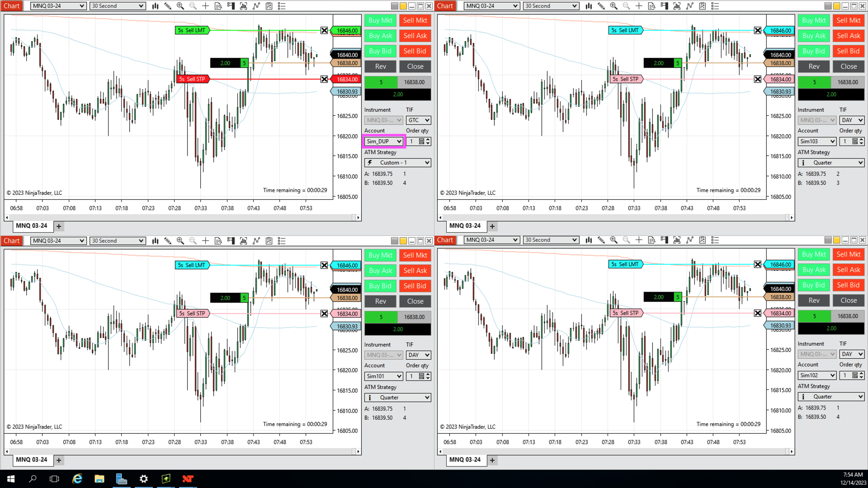Open File Explorer from taskbar
Image resolution: width=868 pixels, height=488 pixels.
(x=99, y=479)
